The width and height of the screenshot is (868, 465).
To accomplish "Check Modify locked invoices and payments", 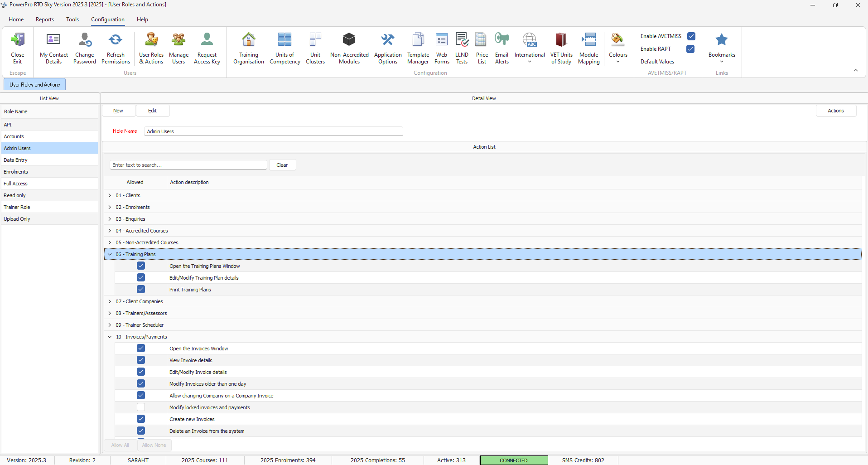I will tap(141, 407).
